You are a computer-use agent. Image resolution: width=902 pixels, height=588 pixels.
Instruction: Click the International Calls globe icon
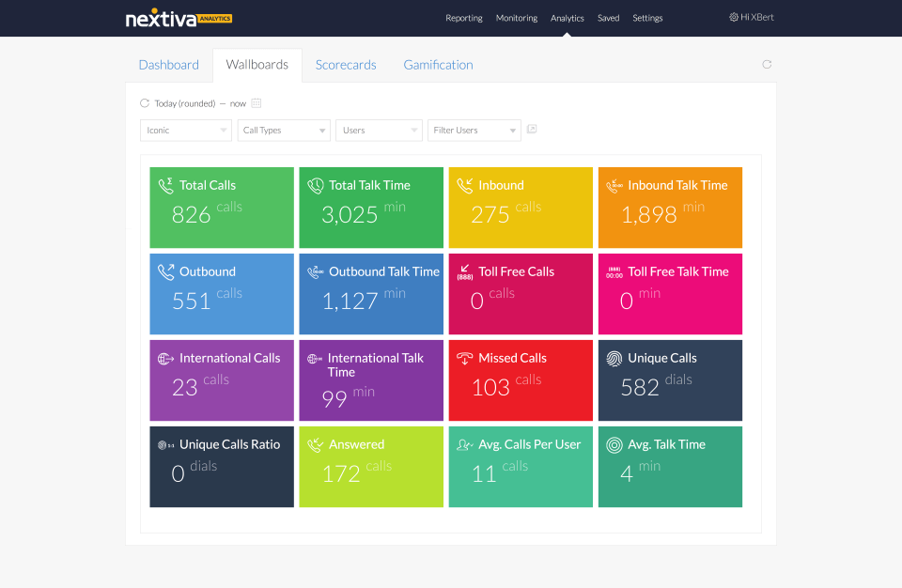point(165,359)
